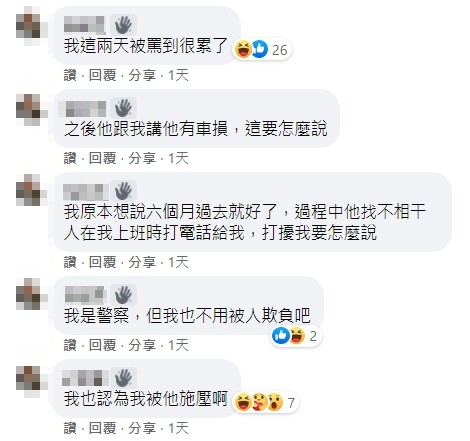Open the reactions showing 2 on 警察 comment
The image size is (470, 441).
[295, 336]
